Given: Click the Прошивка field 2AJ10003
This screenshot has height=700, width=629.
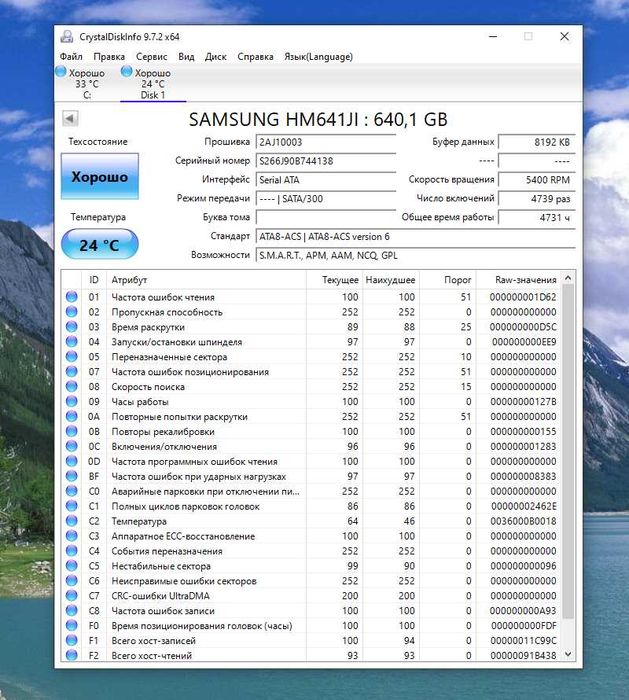Looking at the screenshot, I should 326,142.
